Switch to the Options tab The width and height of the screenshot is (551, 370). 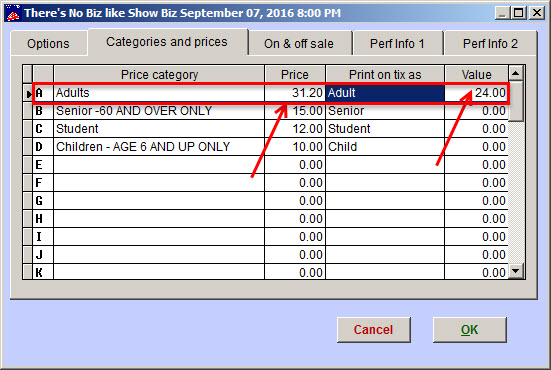pyautogui.click(x=48, y=44)
